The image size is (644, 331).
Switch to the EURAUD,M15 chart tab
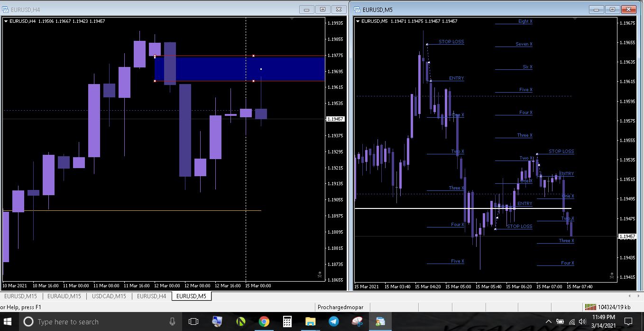pyautogui.click(x=64, y=296)
